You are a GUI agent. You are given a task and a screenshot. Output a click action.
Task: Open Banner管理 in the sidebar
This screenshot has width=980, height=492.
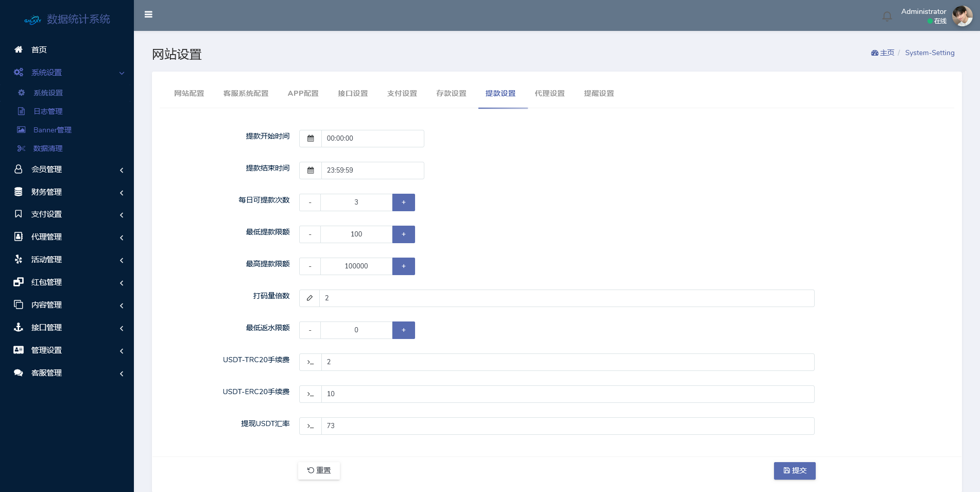coord(52,130)
